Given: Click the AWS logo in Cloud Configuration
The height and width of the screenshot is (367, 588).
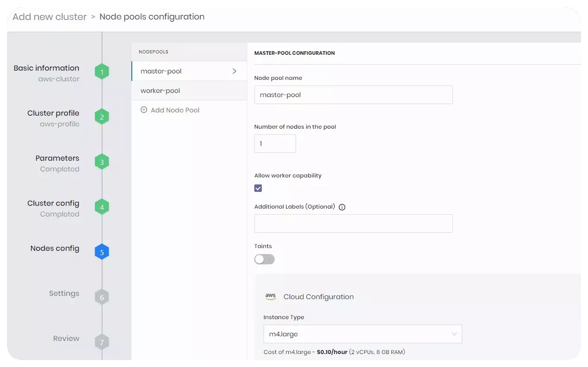Looking at the screenshot, I should (271, 296).
